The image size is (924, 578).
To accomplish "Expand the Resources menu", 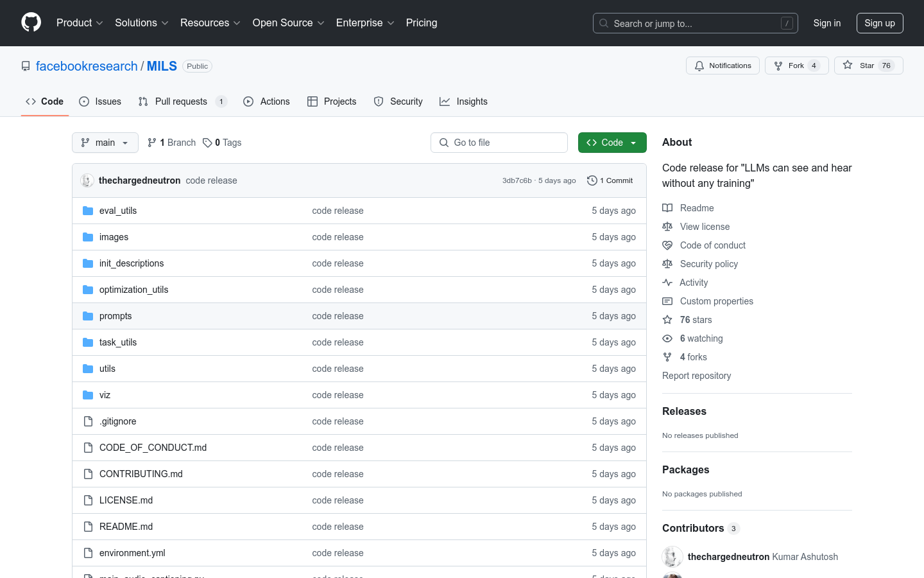I will tap(210, 23).
